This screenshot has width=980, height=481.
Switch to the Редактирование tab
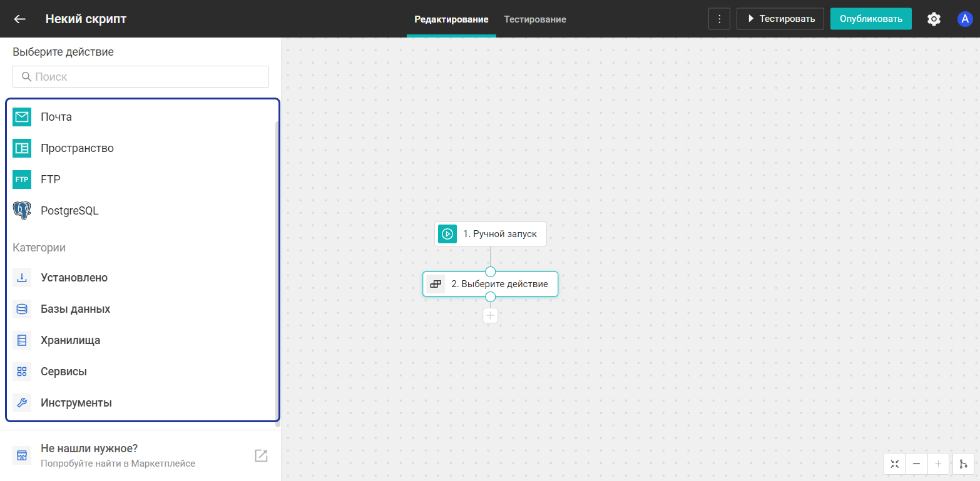coord(451,19)
